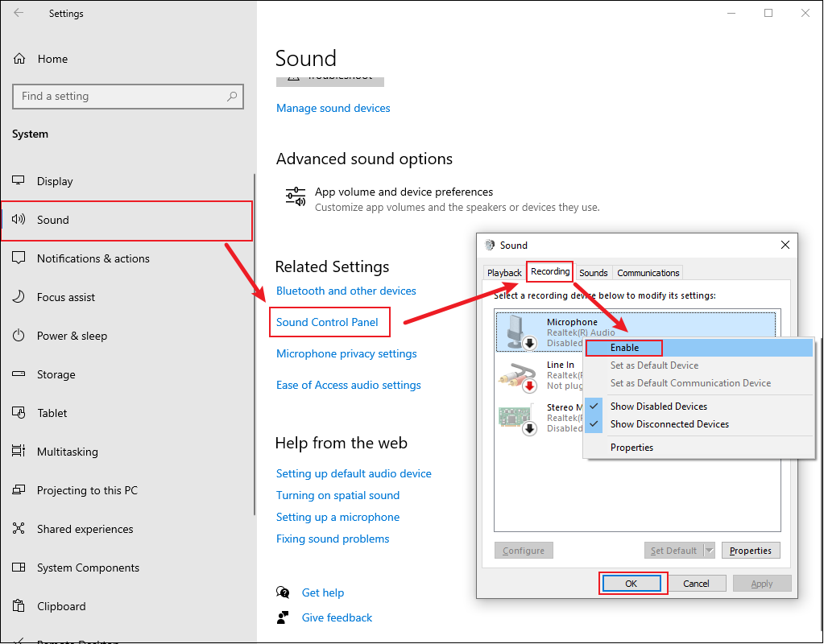Open Power & sleep settings
This screenshot has height=644, width=824.
[x=20, y=336]
